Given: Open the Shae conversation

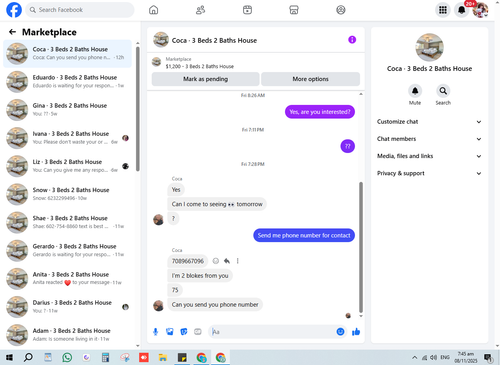Looking at the screenshot, I should click(67, 222).
